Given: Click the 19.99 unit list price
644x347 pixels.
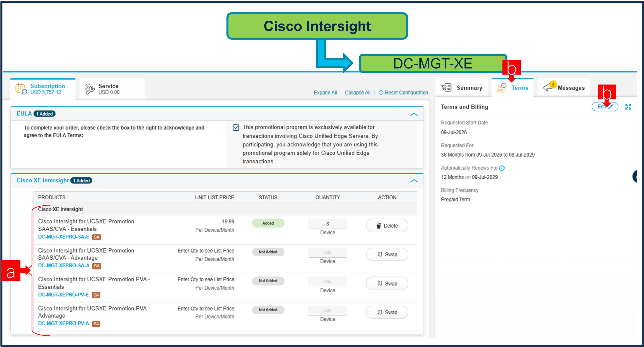Looking at the screenshot, I should [x=228, y=222].
